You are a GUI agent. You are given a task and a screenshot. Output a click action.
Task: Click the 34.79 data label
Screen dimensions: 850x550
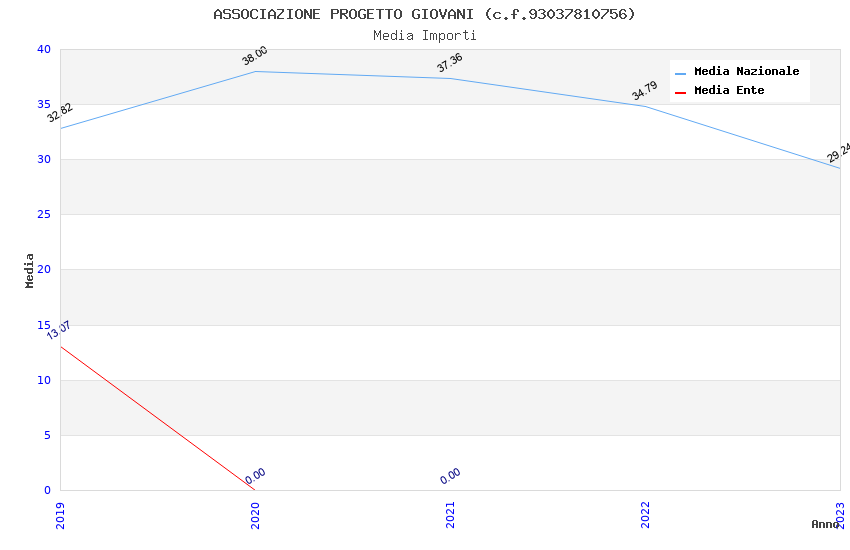pyautogui.click(x=645, y=91)
